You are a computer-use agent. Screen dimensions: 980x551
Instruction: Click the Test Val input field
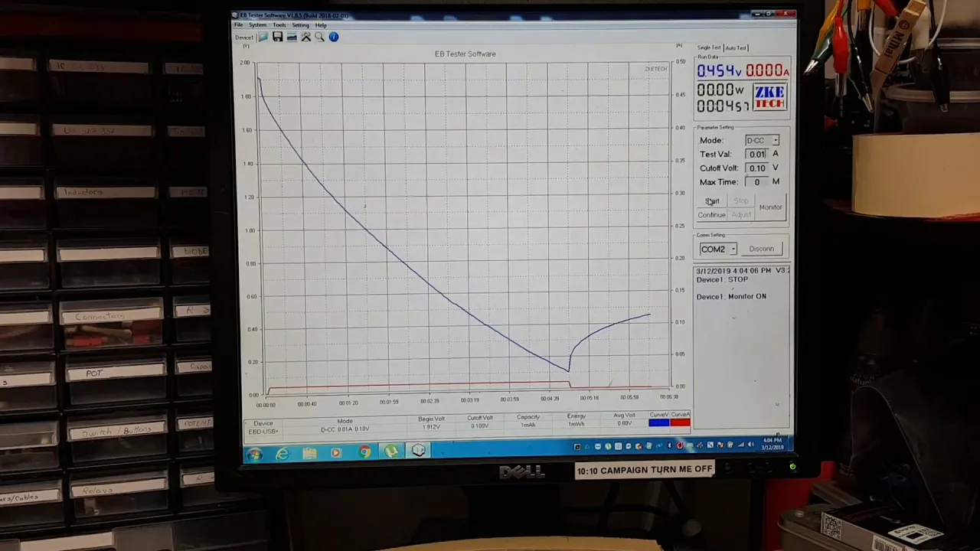[756, 155]
